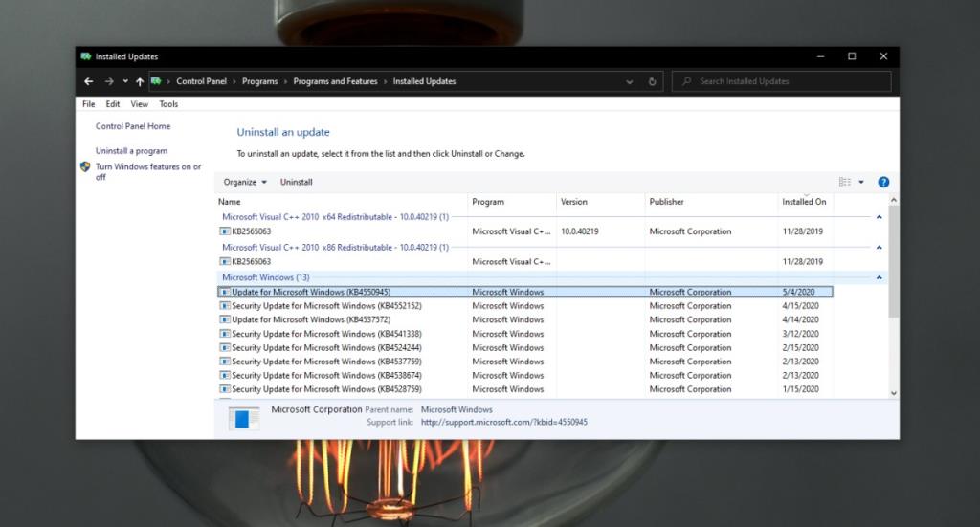This screenshot has height=527, width=980.
Task: Click the Uninstall toolbar button
Action: [296, 182]
